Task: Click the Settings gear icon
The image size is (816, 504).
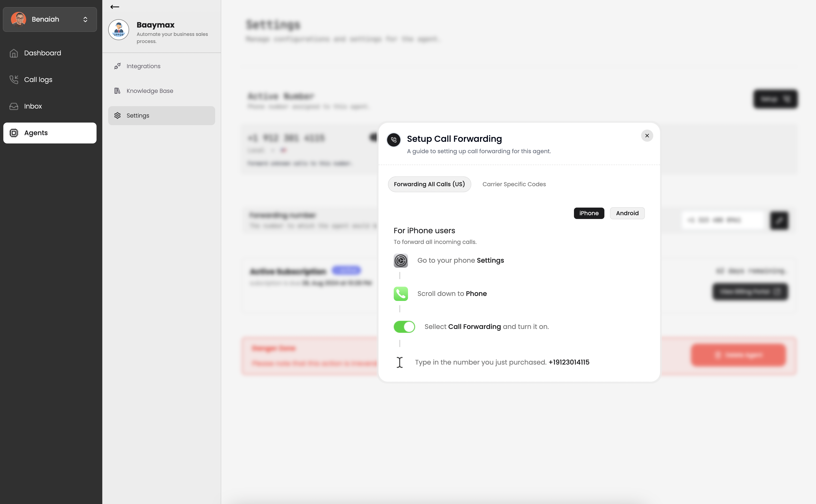Action: 117,115
